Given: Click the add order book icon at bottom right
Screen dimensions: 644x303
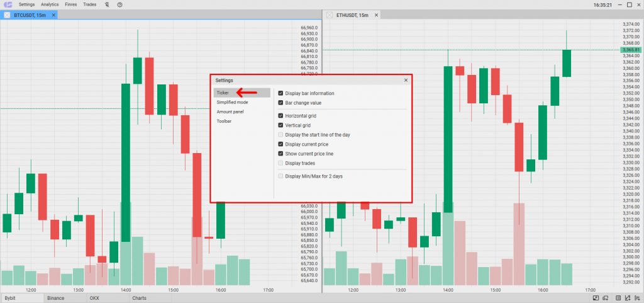Looking at the screenshot, I should (638, 298).
